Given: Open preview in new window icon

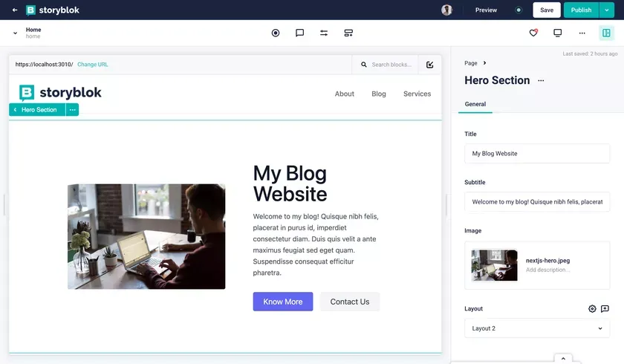Looking at the screenshot, I should [430, 65].
